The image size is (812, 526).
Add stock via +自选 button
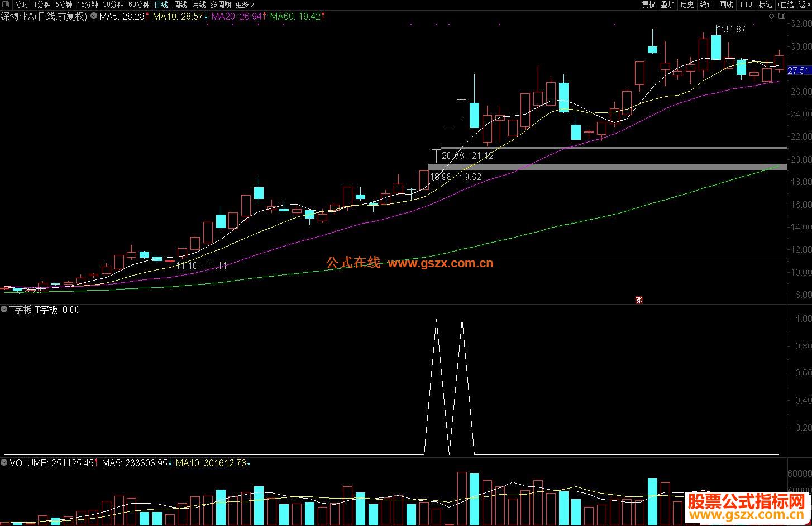point(785,4)
